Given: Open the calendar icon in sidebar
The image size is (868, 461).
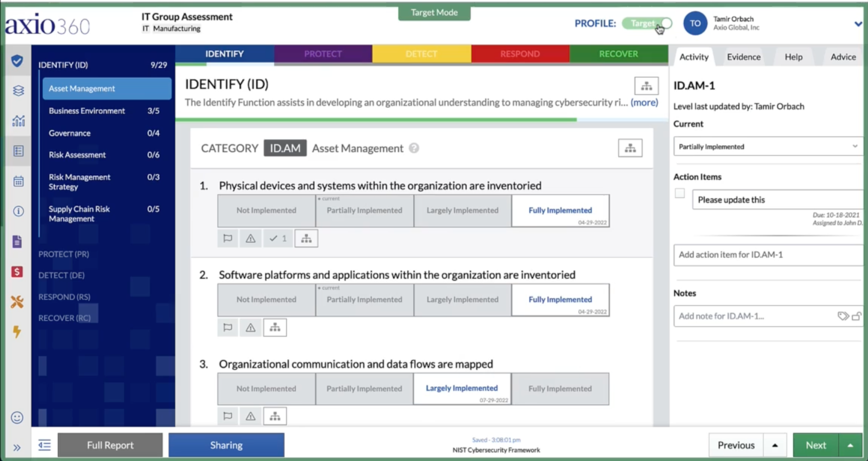Looking at the screenshot, I should point(18,181).
